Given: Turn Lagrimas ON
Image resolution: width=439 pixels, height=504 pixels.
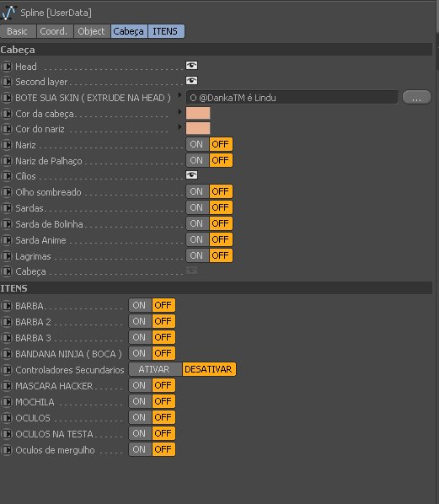Looking at the screenshot, I should [x=197, y=256].
